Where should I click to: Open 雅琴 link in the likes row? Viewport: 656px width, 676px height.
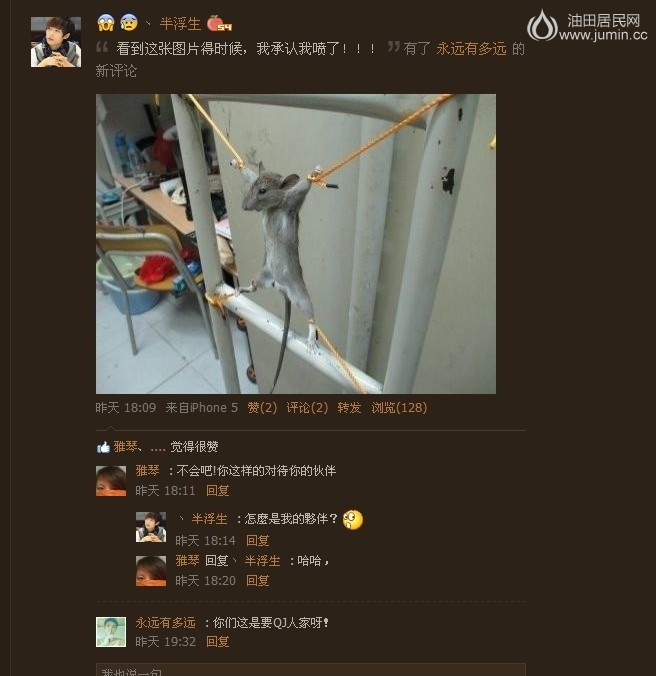point(125,447)
